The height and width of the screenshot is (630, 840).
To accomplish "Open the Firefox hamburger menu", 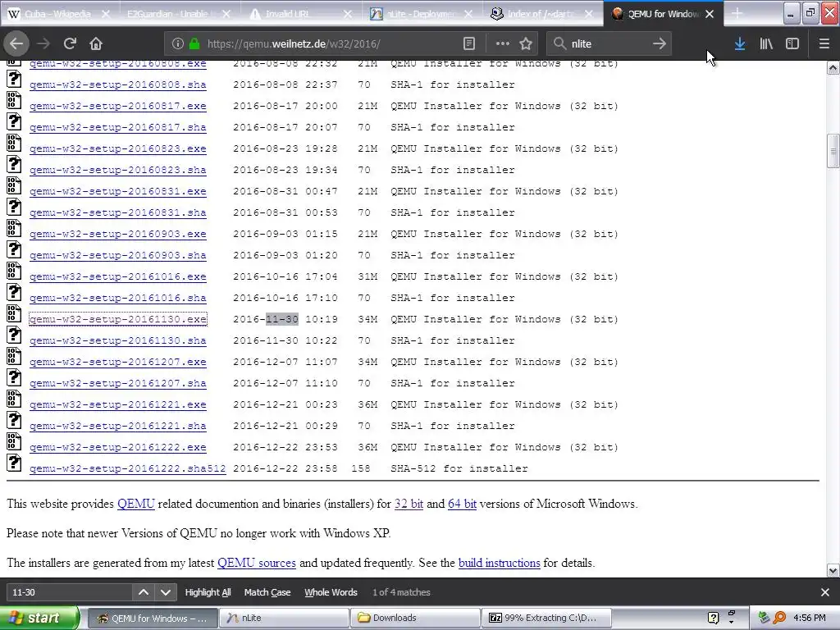I will click(824, 44).
